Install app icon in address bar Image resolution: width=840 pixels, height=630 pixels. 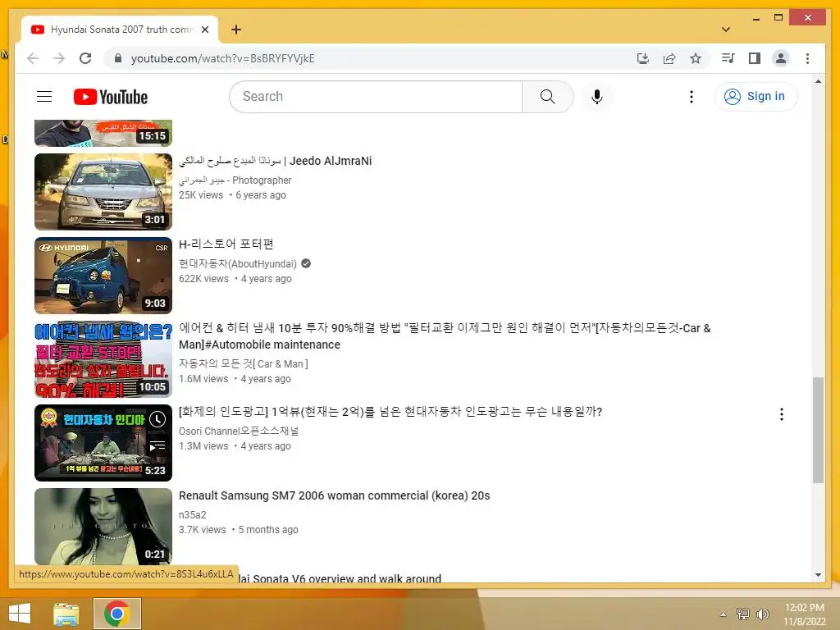[x=643, y=58]
